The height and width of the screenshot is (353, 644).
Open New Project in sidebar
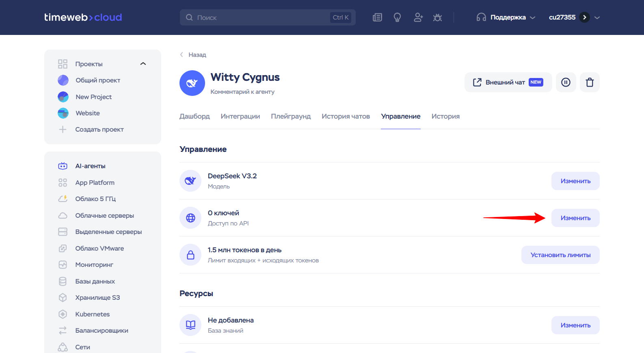point(93,97)
